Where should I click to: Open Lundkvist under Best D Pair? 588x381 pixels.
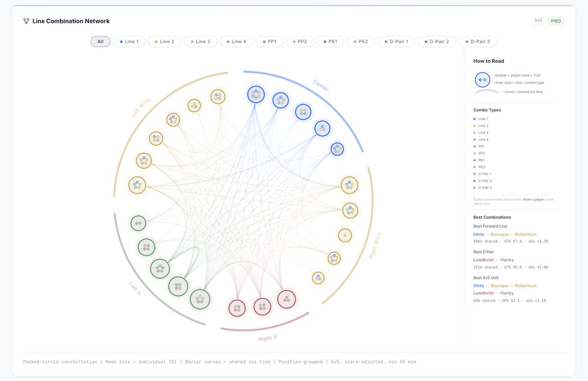click(483, 260)
